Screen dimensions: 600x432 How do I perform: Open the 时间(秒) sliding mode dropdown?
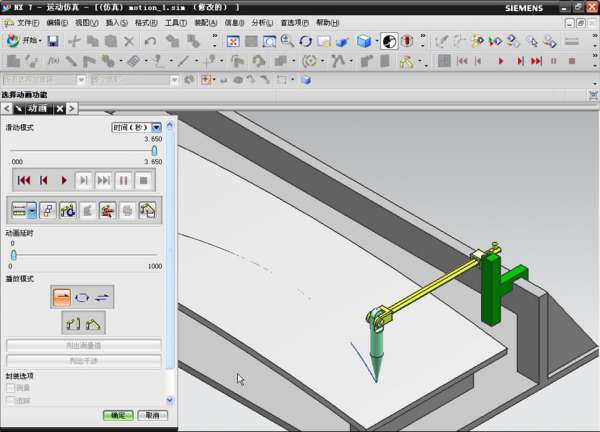157,128
